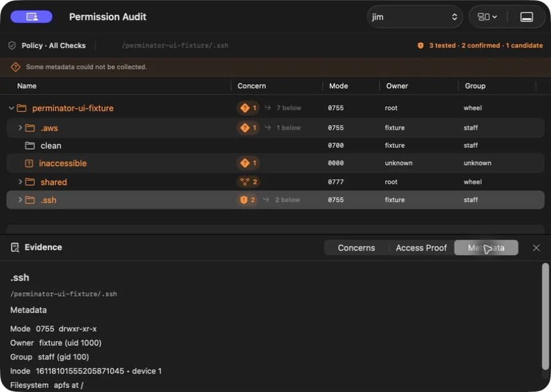Expand the .ssh folder row
Viewport: 551px width, 392px height.
[20, 199]
